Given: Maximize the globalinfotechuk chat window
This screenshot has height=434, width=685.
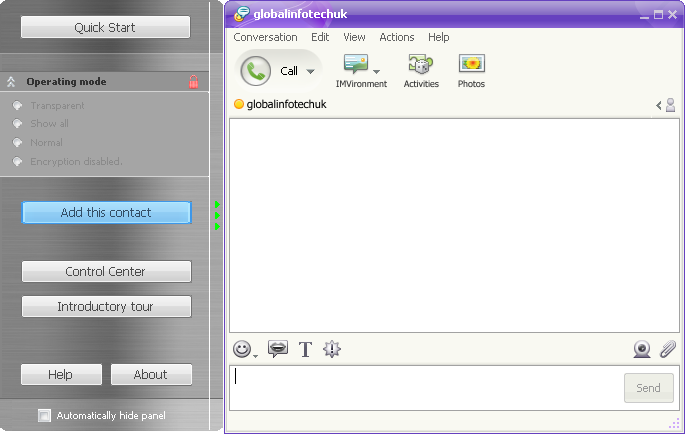Looking at the screenshot, I should tap(658, 14).
